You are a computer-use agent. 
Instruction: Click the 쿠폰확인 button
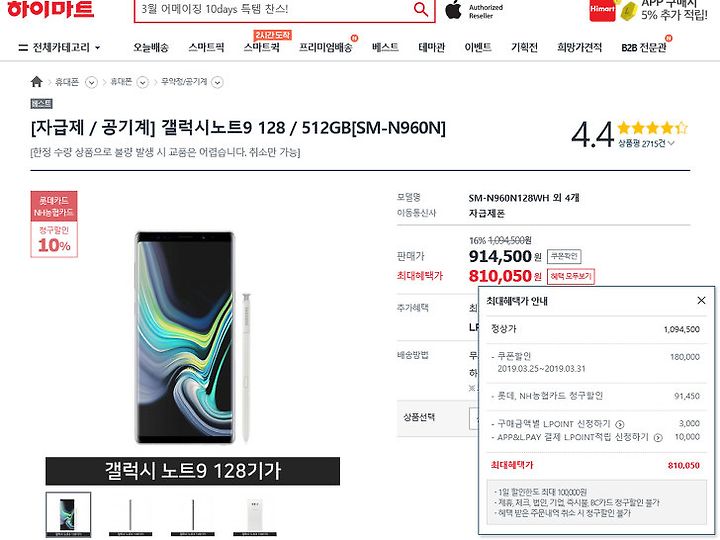point(564,256)
